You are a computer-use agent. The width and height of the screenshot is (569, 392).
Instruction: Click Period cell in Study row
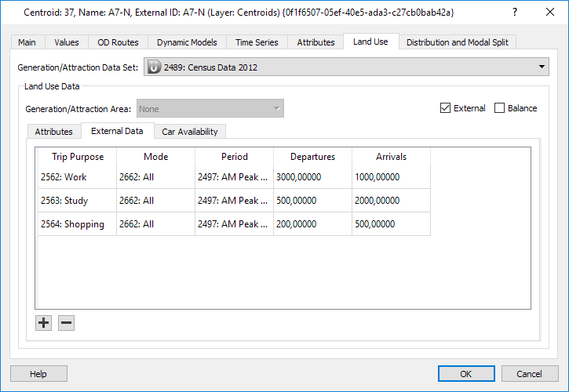[234, 201]
